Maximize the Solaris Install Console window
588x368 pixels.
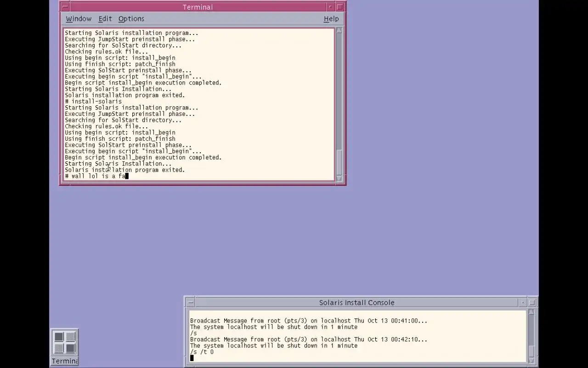532,302
